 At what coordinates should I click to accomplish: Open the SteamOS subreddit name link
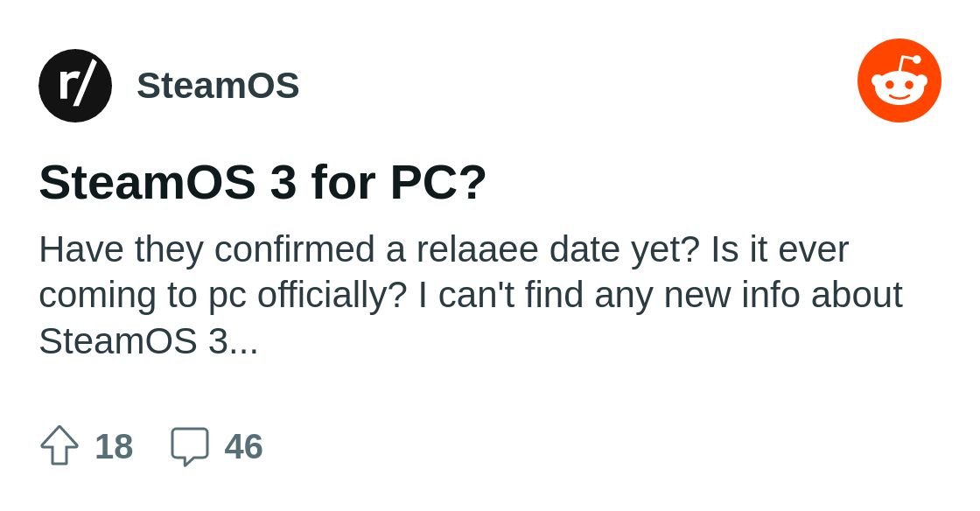(x=218, y=86)
